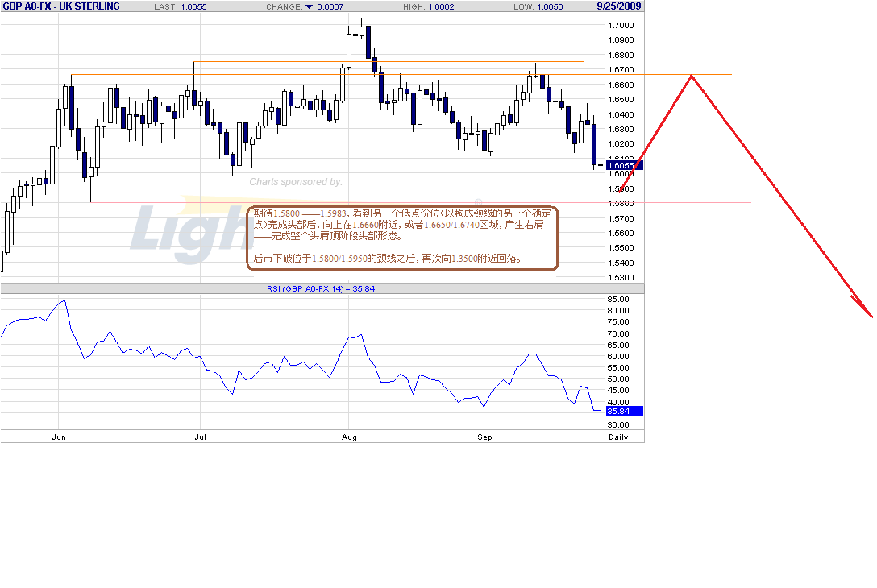Click the Jul month label
The image size is (877, 588).
200,437
